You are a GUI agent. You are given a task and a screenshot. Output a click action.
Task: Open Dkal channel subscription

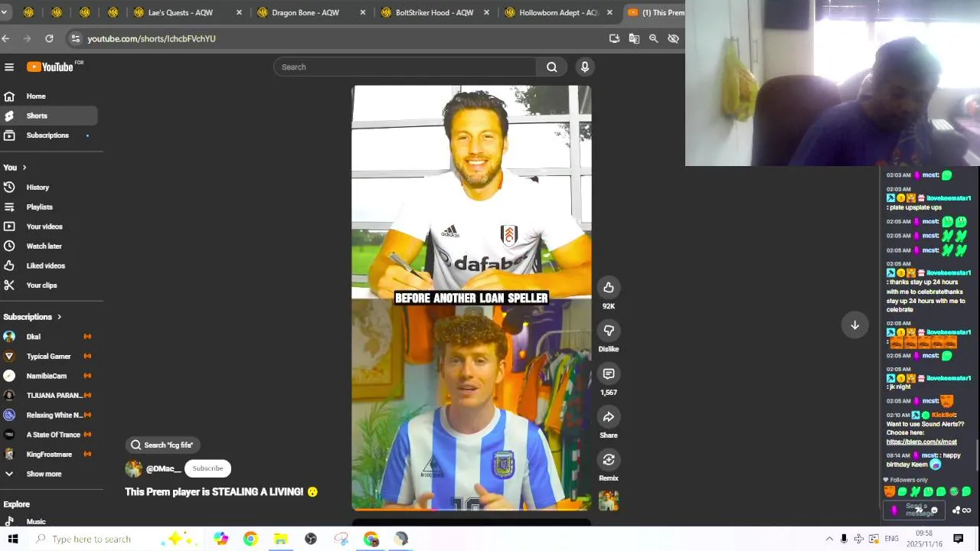click(48, 337)
